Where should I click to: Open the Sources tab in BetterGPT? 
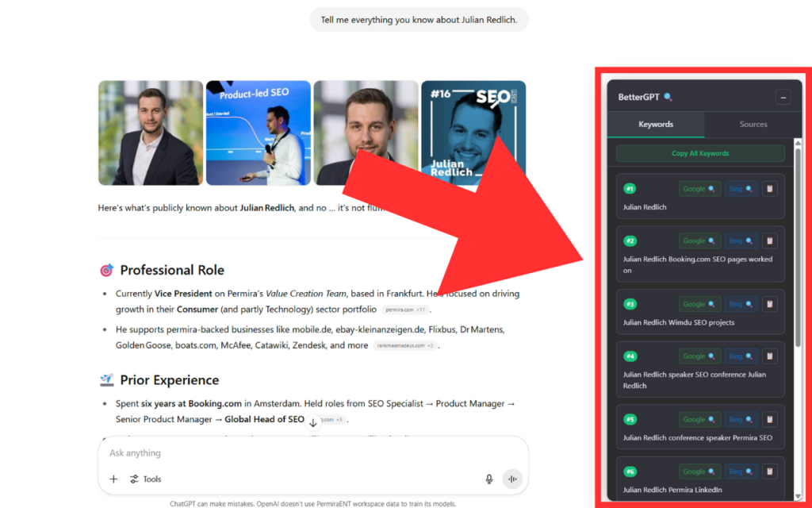coord(753,125)
